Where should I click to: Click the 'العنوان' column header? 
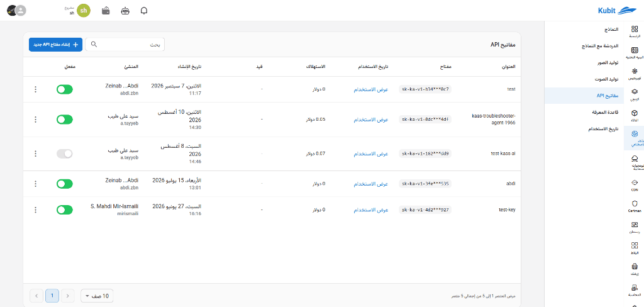(508, 66)
